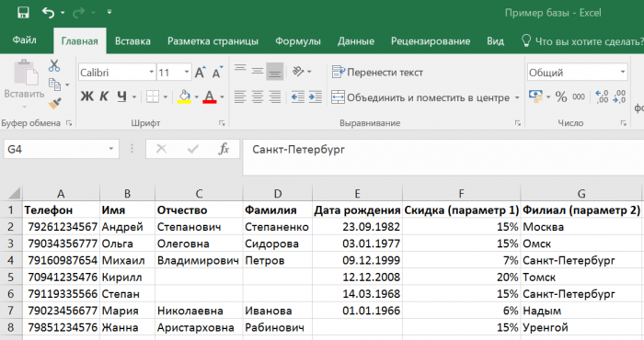The height and width of the screenshot is (340, 644).
Task: Toggle Bottom Align vertical alignment
Action: 275,71
